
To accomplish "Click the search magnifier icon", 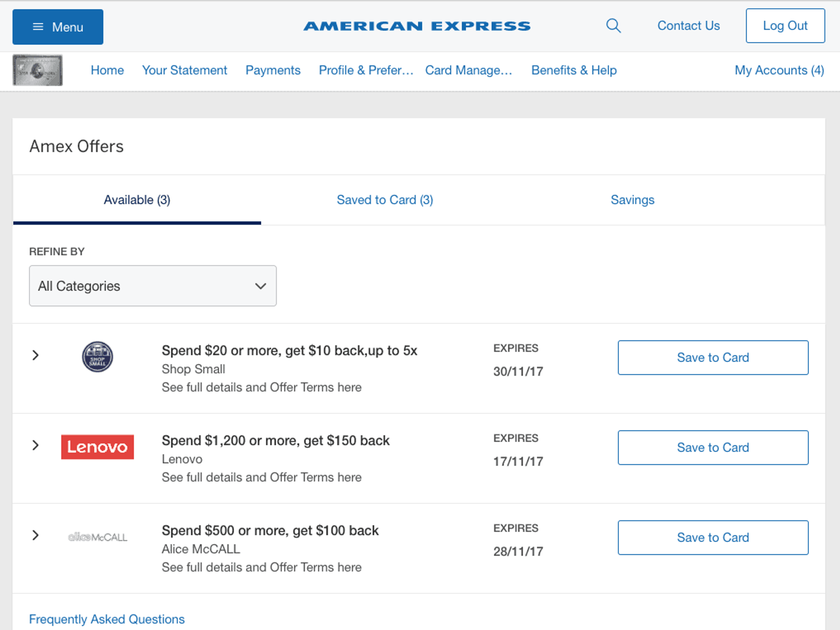I will coord(613,26).
